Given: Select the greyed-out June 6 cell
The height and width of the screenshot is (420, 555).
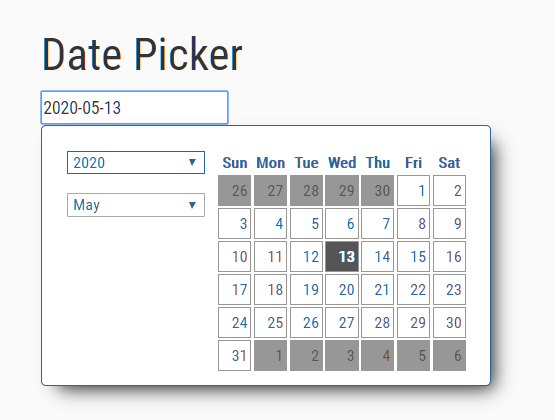Looking at the screenshot, I should (x=450, y=355).
